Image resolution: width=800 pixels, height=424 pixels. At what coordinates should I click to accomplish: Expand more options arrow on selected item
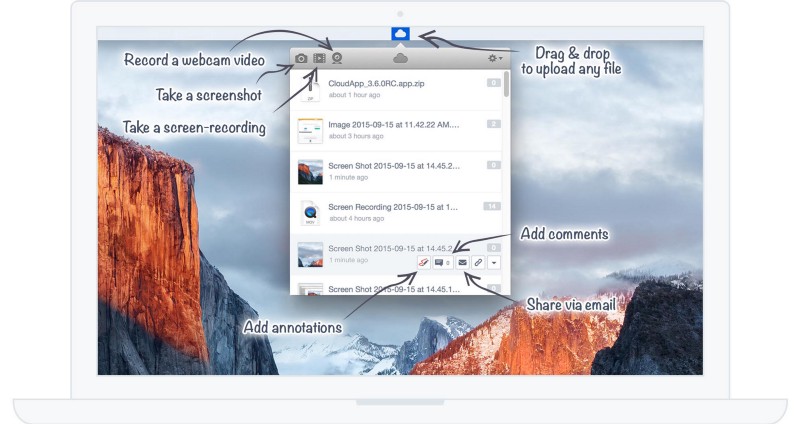click(x=495, y=262)
